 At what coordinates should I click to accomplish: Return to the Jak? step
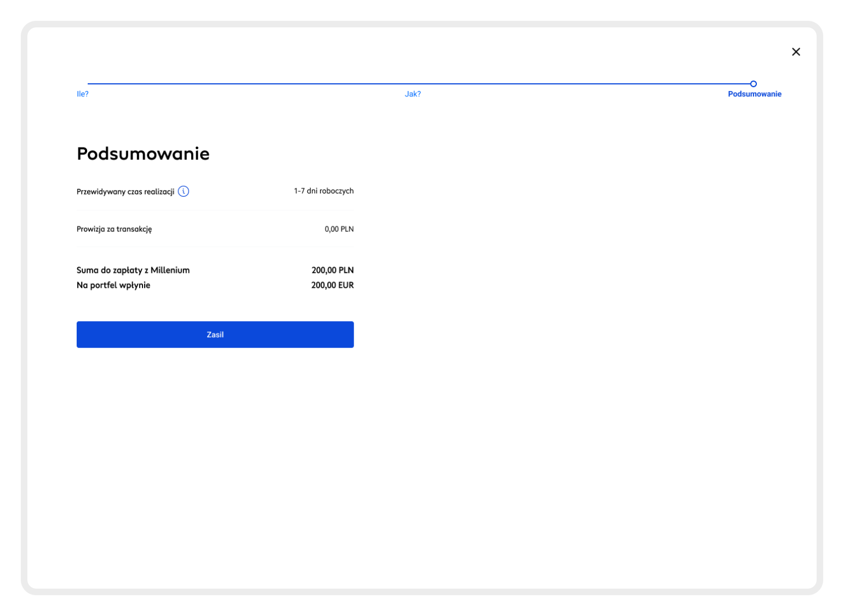413,94
